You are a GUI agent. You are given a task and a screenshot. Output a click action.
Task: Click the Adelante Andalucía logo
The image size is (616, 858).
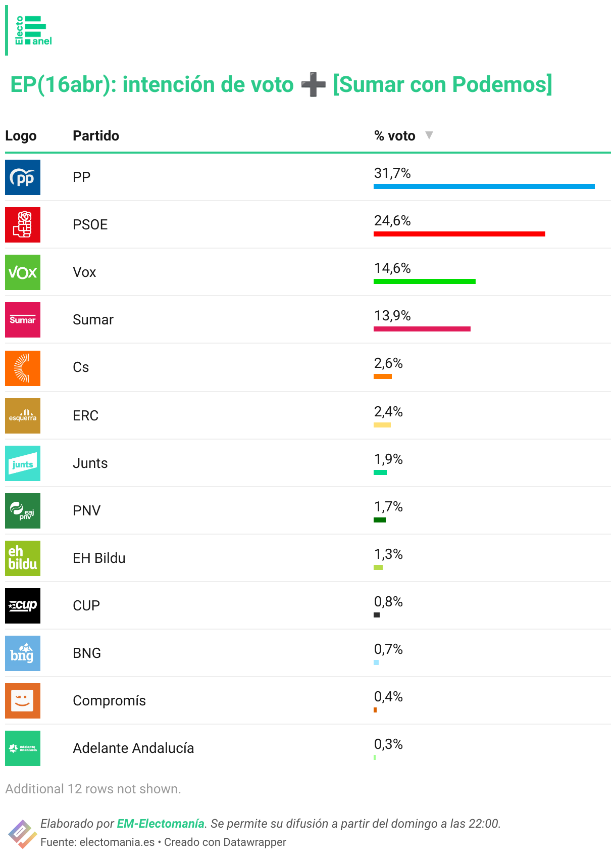point(23,748)
